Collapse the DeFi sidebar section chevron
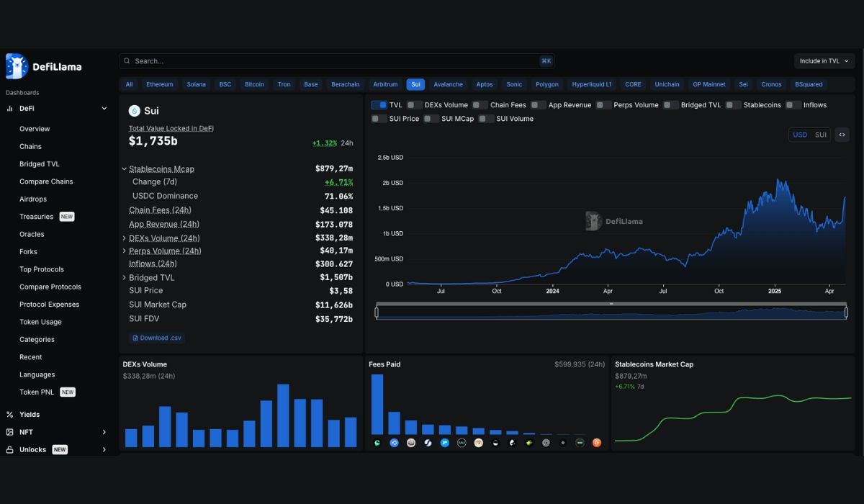This screenshot has width=864, height=504. pyautogui.click(x=104, y=109)
